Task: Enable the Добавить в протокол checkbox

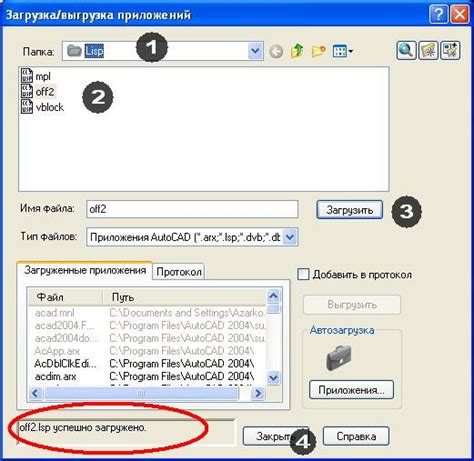Action: coord(303,275)
